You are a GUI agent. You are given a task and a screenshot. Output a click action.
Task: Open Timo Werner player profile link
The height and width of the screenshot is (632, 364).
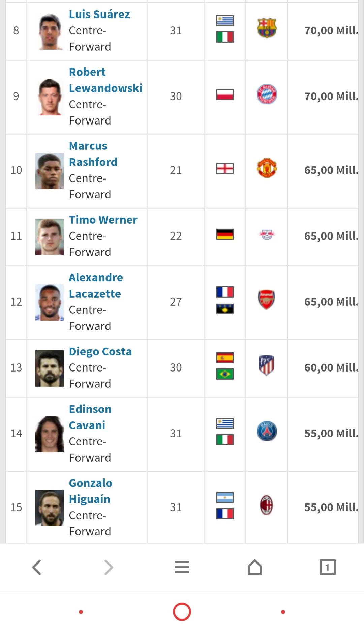pyautogui.click(x=103, y=220)
